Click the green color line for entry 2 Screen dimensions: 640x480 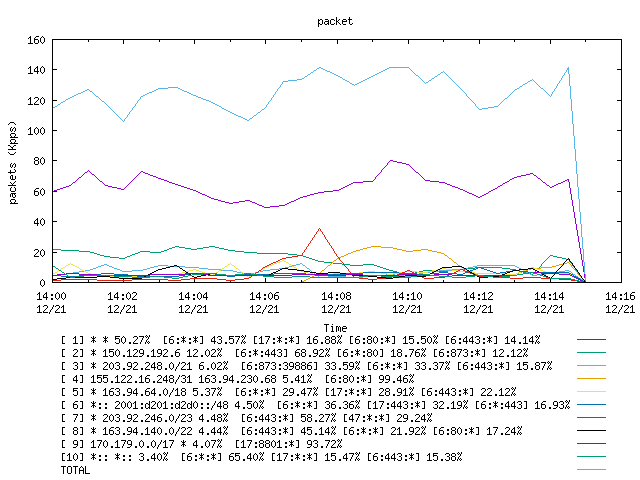591,352
